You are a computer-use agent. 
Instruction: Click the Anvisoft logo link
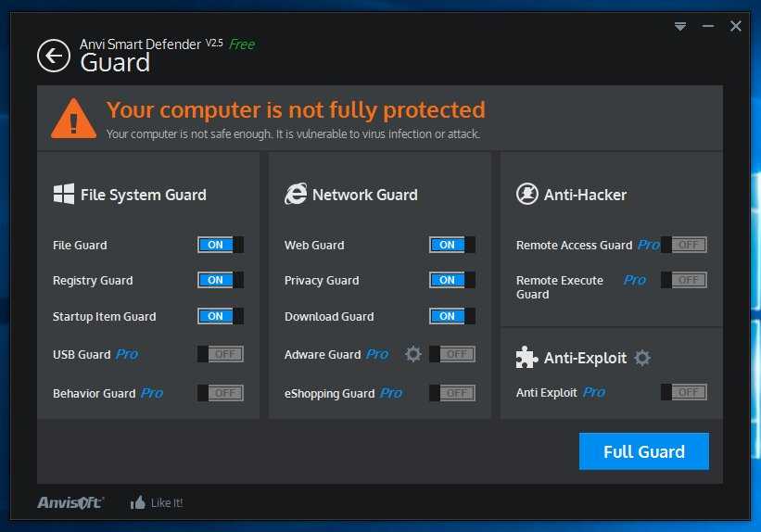[70, 502]
